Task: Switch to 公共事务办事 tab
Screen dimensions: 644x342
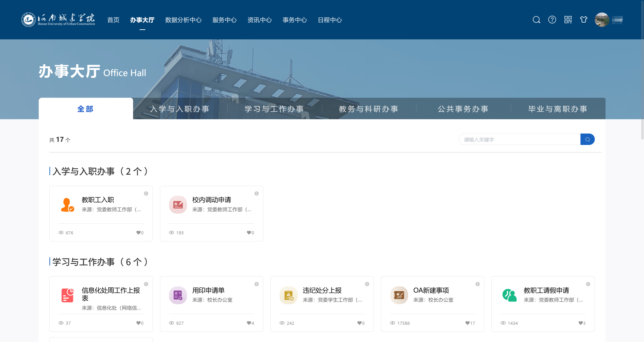Action: click(463, 109)
